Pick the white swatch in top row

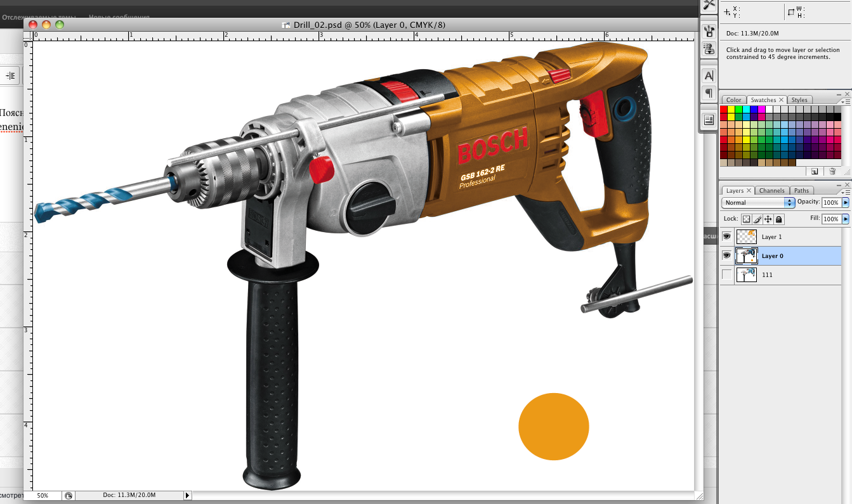770,109
